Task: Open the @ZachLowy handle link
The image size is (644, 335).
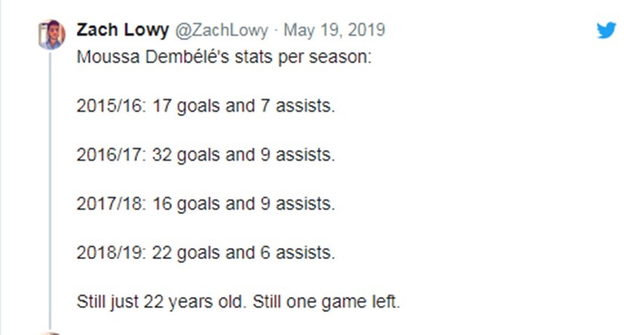Action: (x=221, y=31)
